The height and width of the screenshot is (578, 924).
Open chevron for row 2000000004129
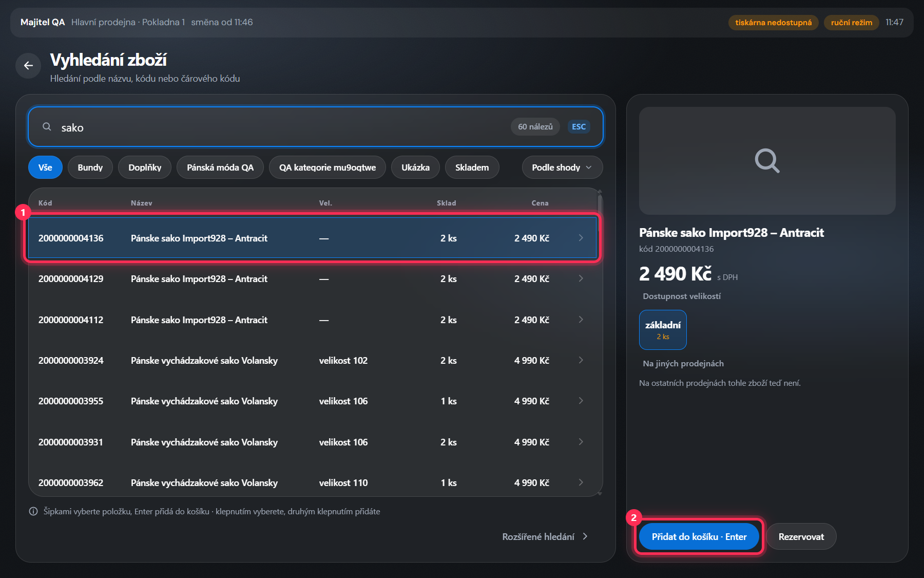tap(581, 278)
